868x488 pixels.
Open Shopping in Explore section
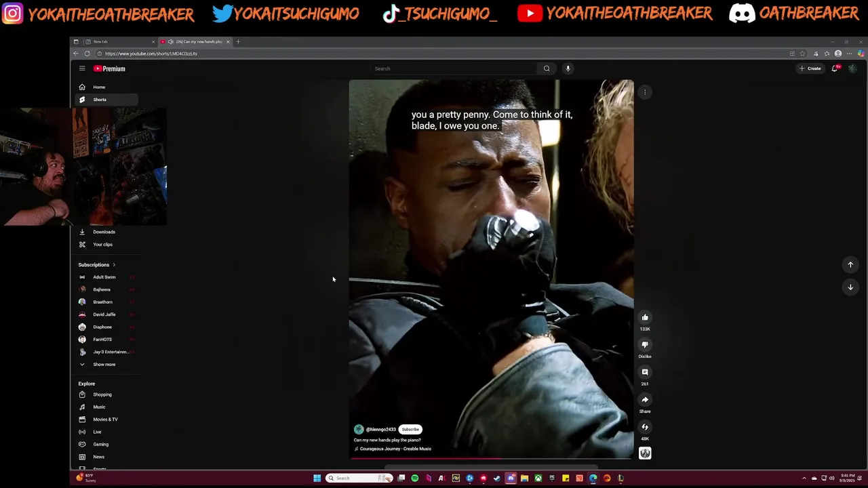click(x=106, y=394)
